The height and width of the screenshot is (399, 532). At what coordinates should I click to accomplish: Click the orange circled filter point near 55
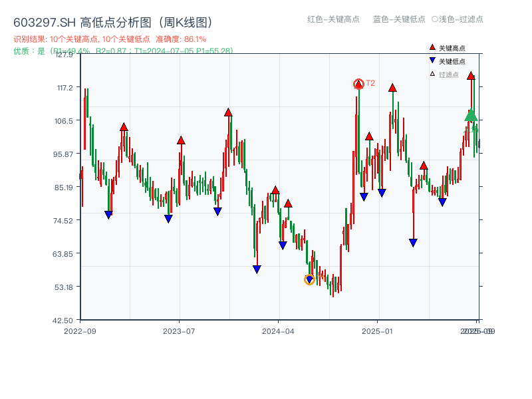pyautogui.click(x=309, y=280)
